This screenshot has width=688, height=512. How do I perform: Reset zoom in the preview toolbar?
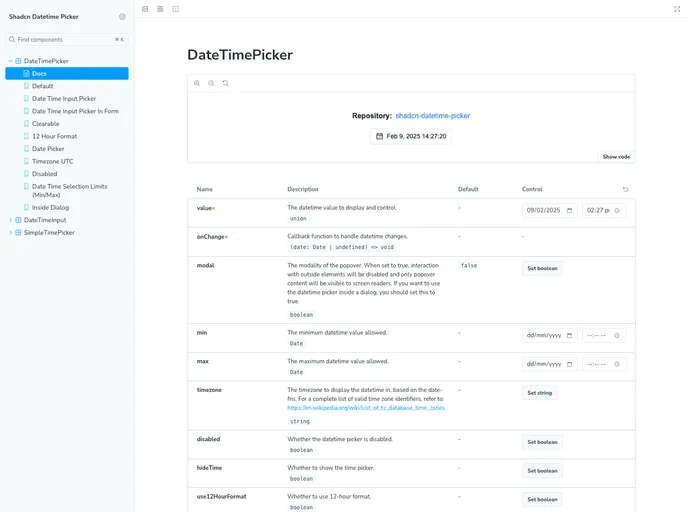tap(226, 83)
